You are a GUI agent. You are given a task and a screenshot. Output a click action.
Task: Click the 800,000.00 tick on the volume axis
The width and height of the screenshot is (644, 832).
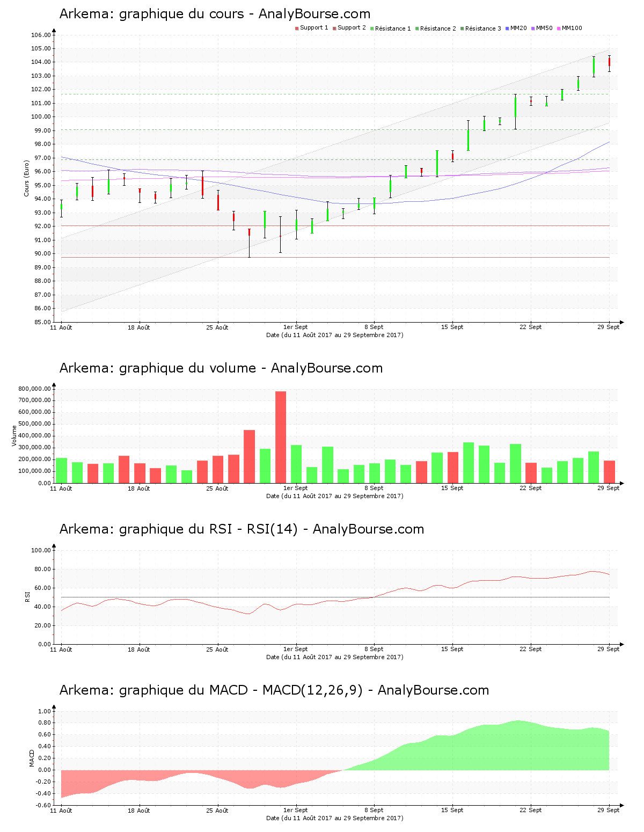click(x=34, y=389)
